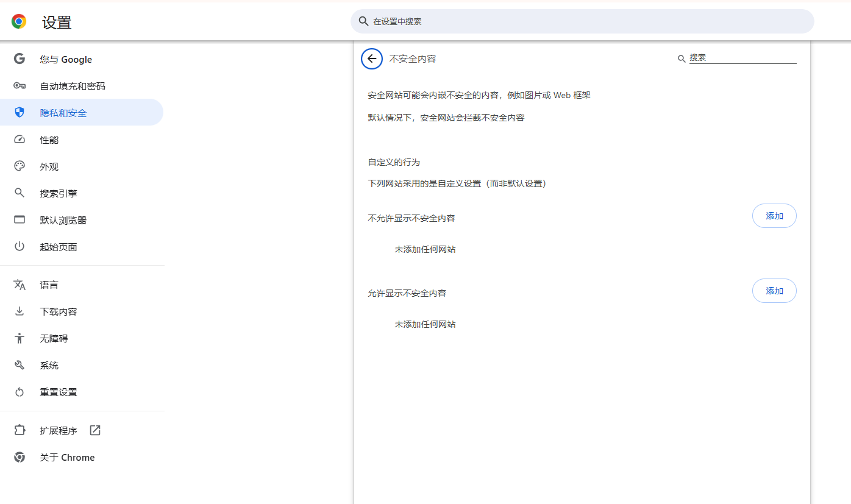Go to 性能 settings

pyautogui.click(x=82, y=140)
